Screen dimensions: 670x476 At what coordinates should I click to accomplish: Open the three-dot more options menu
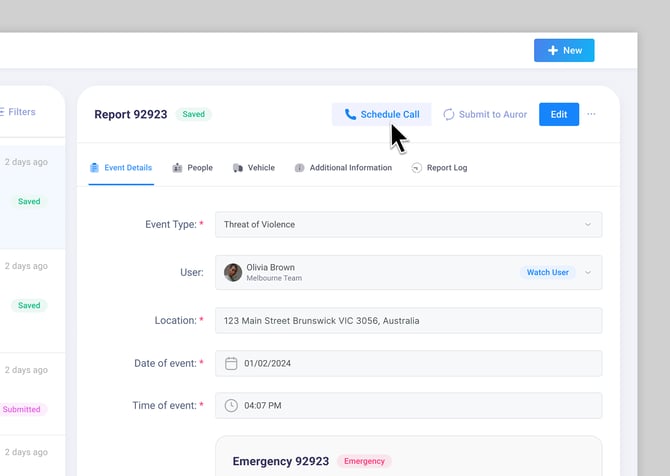(591, 114)
